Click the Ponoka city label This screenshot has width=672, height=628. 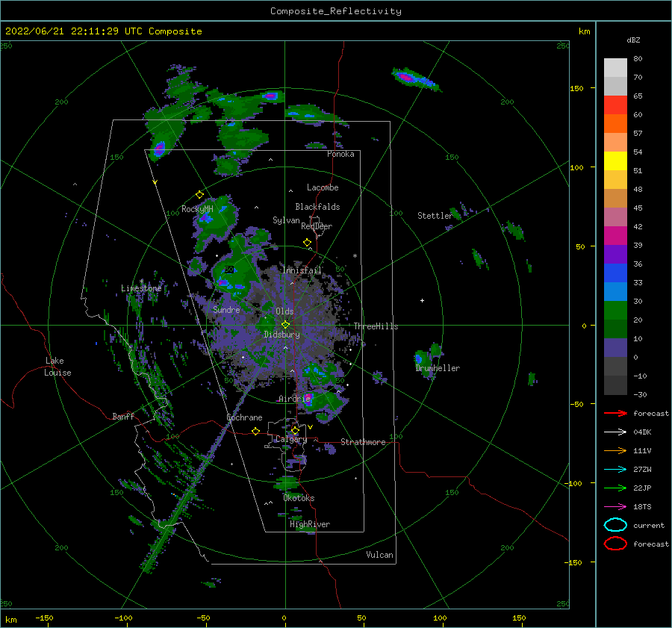coord(340,154)
